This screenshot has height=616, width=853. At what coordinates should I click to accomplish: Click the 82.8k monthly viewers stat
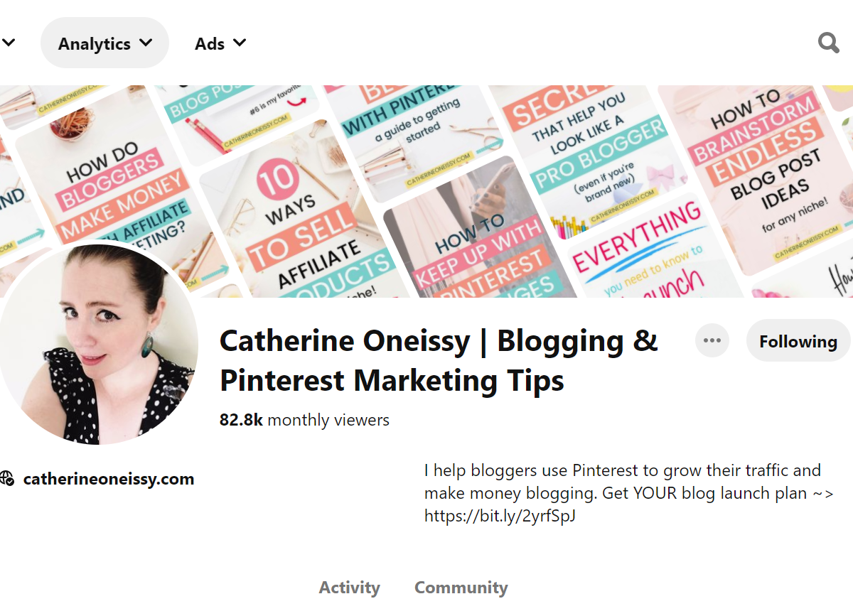tap(304, 420)
